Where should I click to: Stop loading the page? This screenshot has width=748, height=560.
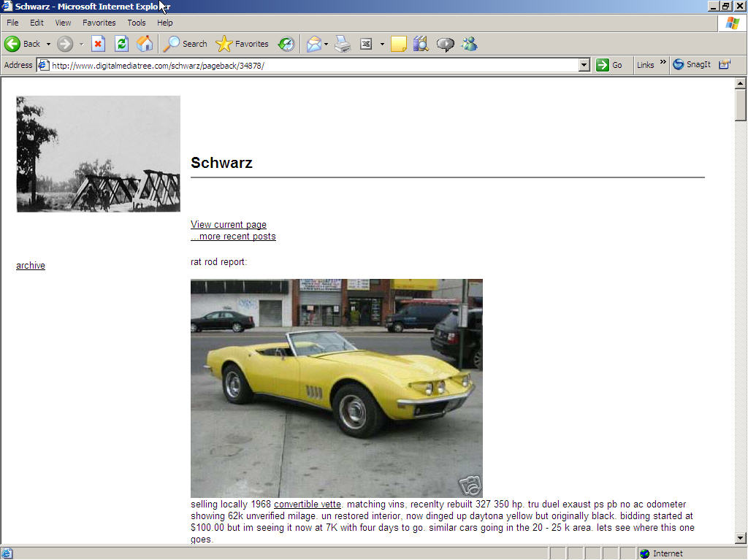(x=98, y=44)
